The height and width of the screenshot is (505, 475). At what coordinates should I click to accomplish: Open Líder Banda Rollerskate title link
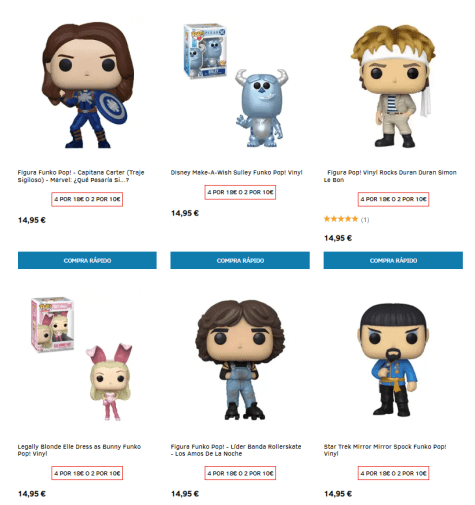[236, 450]
